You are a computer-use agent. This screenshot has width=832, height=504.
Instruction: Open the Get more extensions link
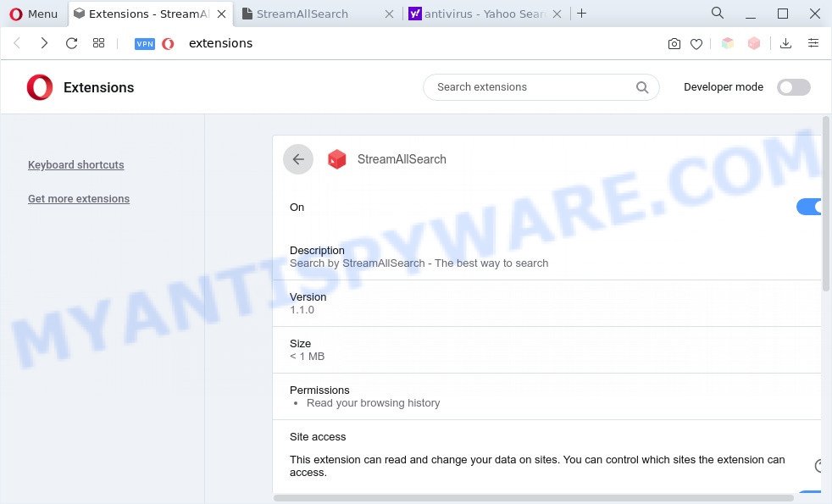[79, 199]
